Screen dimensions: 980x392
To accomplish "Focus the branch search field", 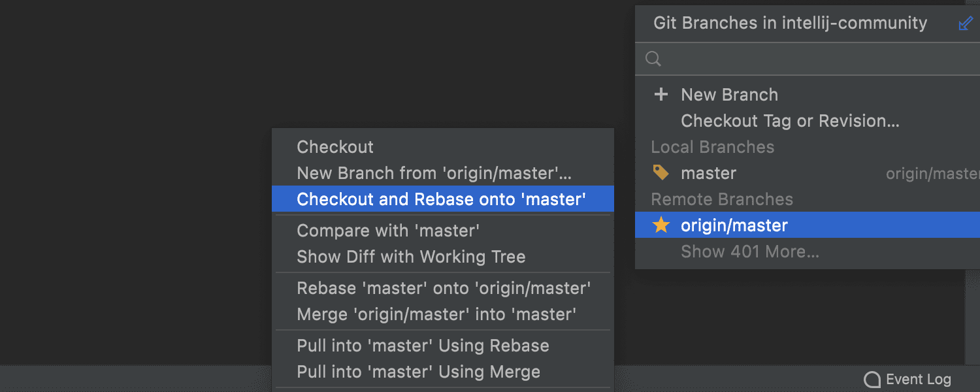I will pos(808,59).
